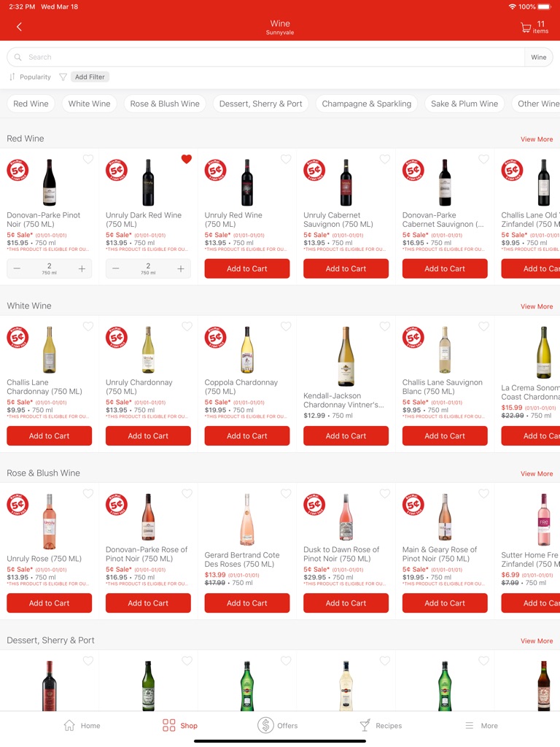Click the sort arrows next to Popularity
Screen dimensions: 560x747
11,76
